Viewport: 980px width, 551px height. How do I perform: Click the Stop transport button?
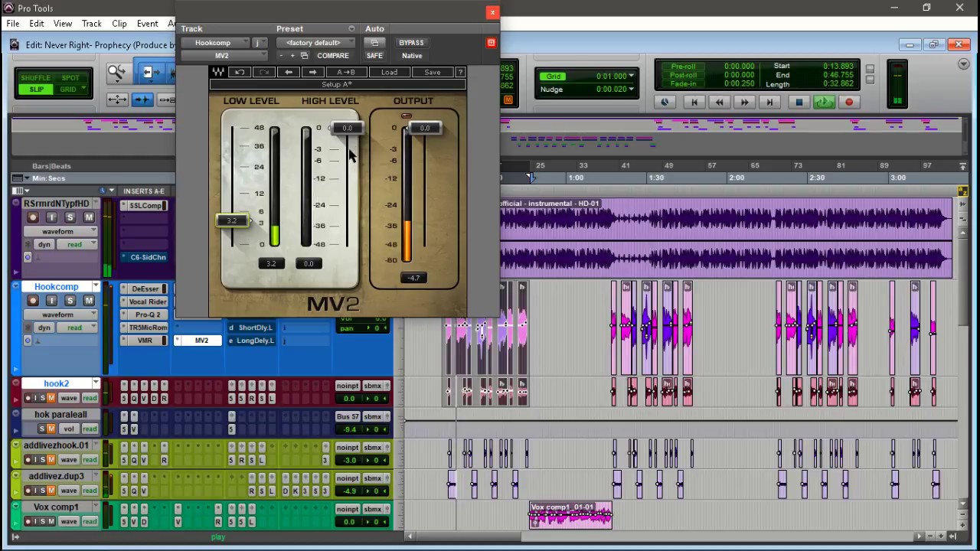pyautogui.click(x=799, y=102)
